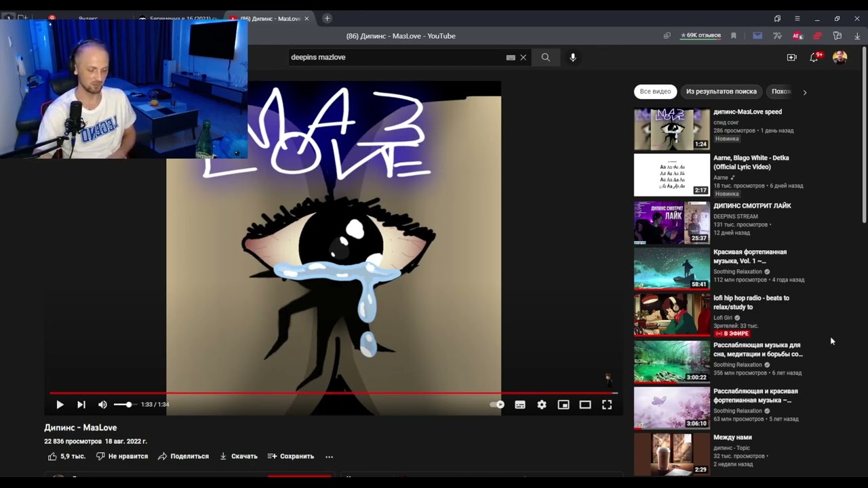Image resolution: width=868 pixels, height=488 pixels.
Task: Switch to miniplayer mode
Action: pyautogui.click(x=564, y=405)
